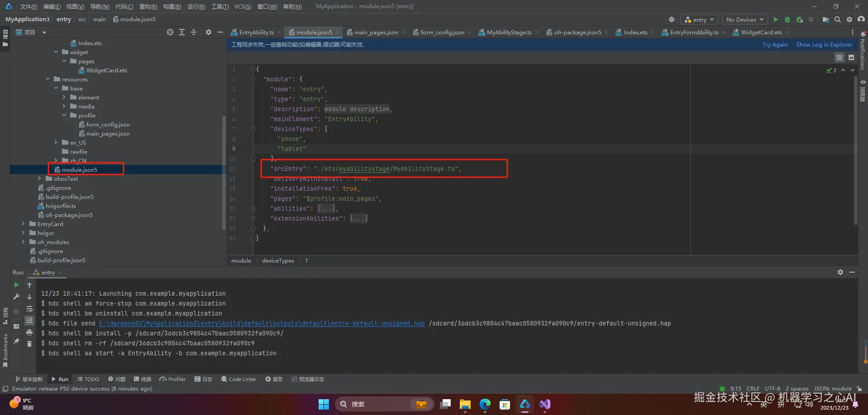The image size is (868, 415).
Task: Open the No Devices dropdown
Action: tap(745, 19)
